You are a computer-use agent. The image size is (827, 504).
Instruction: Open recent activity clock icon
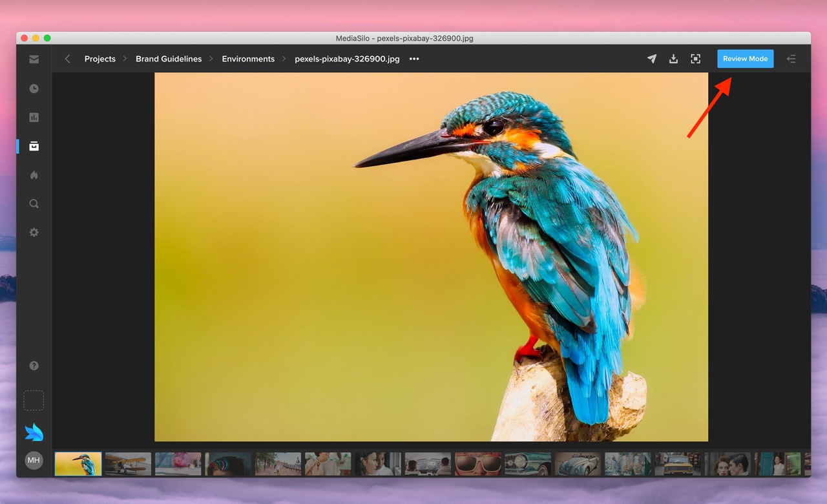pyautogui.click(x=34, y=89)
